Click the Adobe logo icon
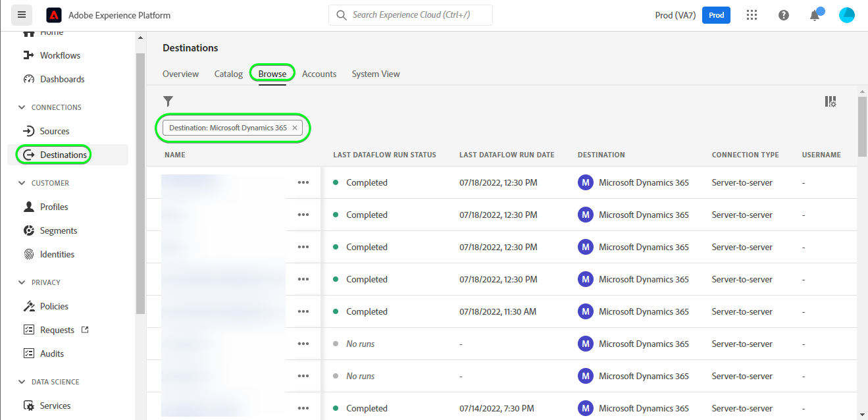Screen dimensions: 868x420 [x=54, y=15]
